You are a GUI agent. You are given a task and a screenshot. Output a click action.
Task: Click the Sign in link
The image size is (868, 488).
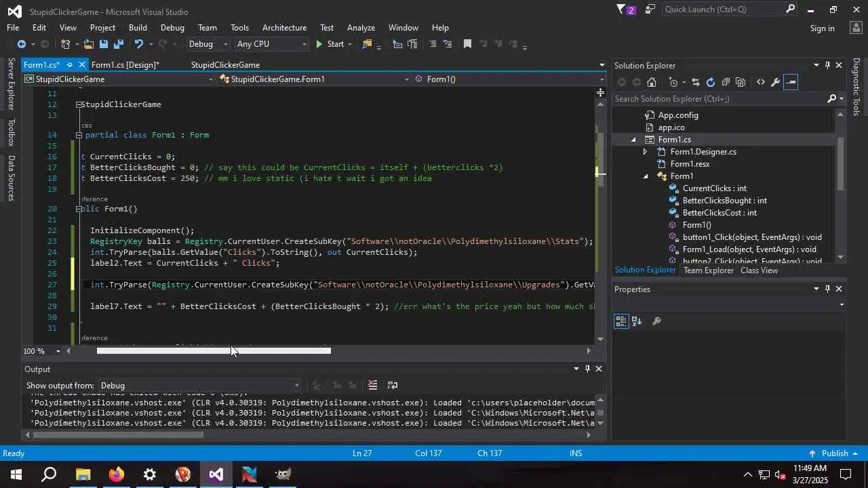[x=822, y=28]
